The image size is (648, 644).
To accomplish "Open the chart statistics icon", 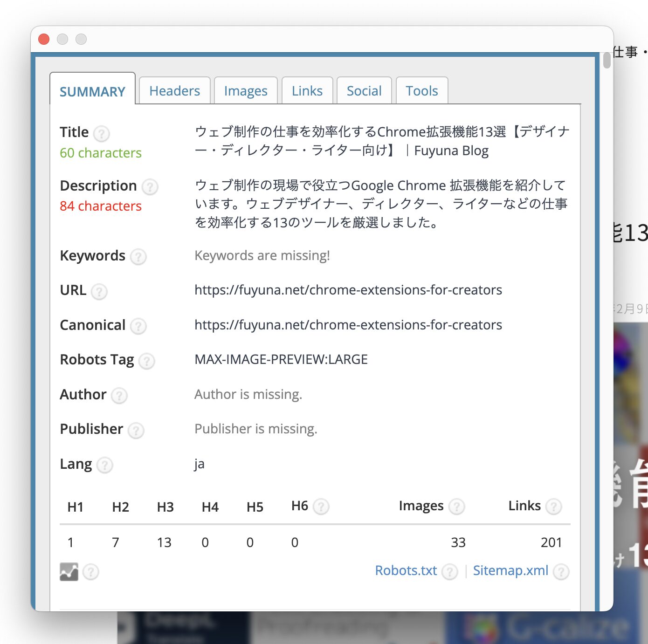I will 69,572.
